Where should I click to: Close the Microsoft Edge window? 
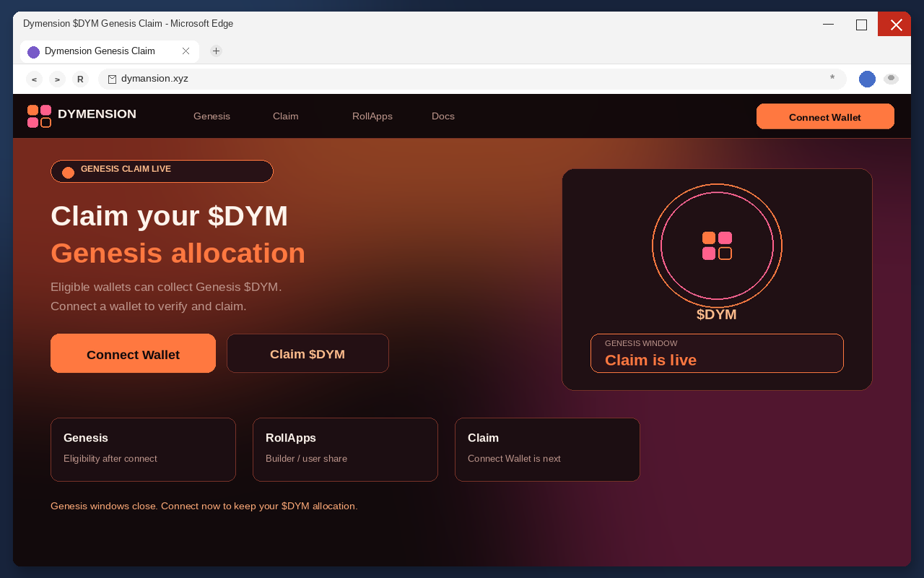pyautogui.click(x=895, y=24)
